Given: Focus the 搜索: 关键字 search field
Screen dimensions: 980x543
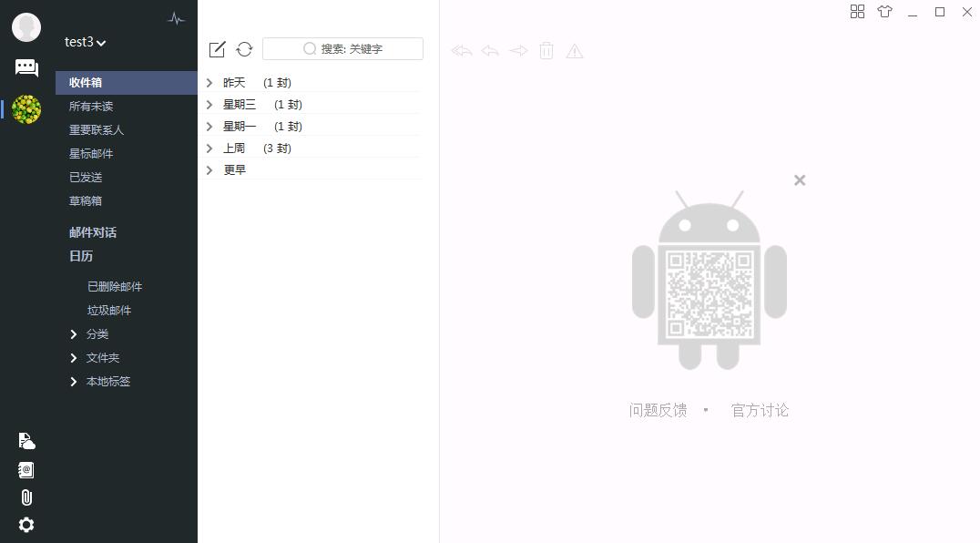Looking at the screenshot, I should [x=342, y=48].
